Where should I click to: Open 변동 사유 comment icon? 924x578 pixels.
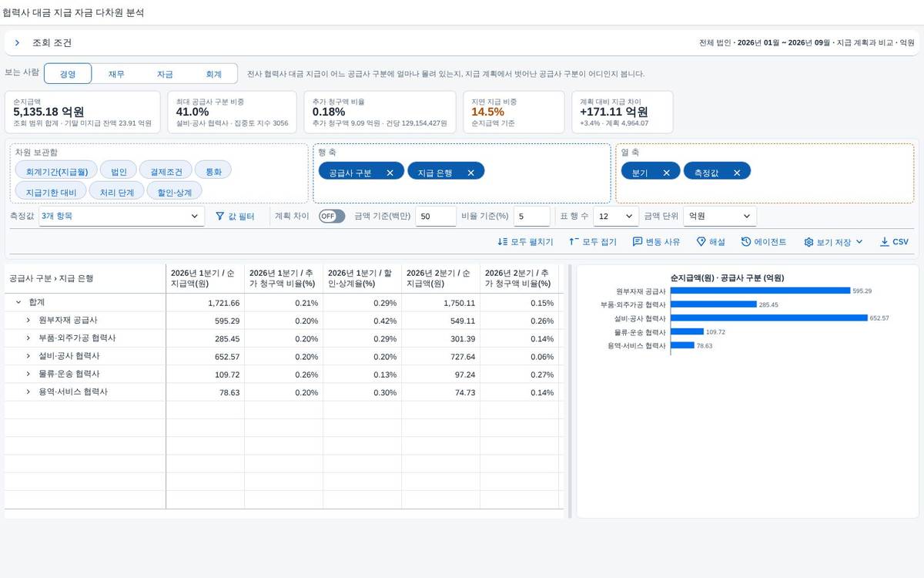[x=638, y=242]
